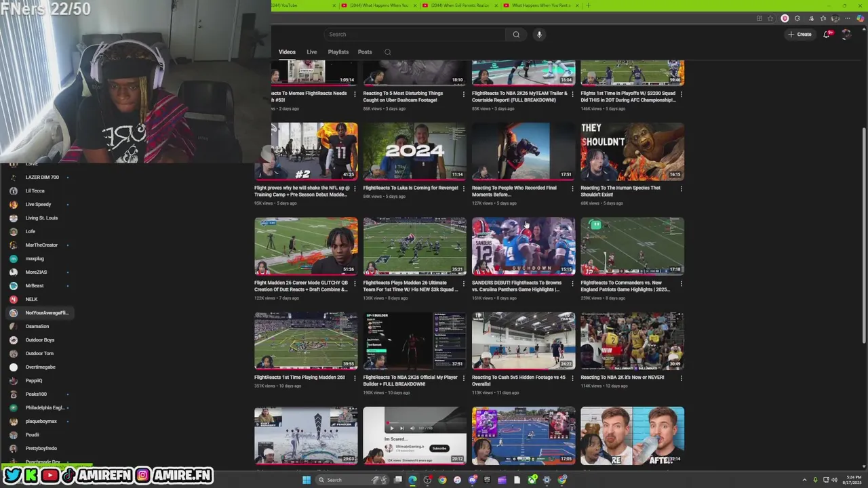This screenshot has height=488, width=868.
Task: Switch to 'When Evil Parents Realize' browser tab
Action: (461, 5)
